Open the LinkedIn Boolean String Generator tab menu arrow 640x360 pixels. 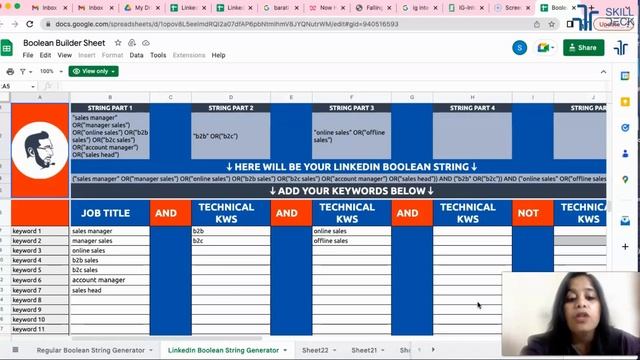pos(285,350)
